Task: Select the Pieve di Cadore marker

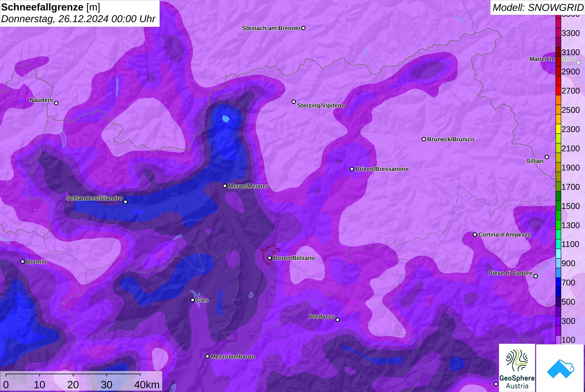Action: click(x=536, y=276)
